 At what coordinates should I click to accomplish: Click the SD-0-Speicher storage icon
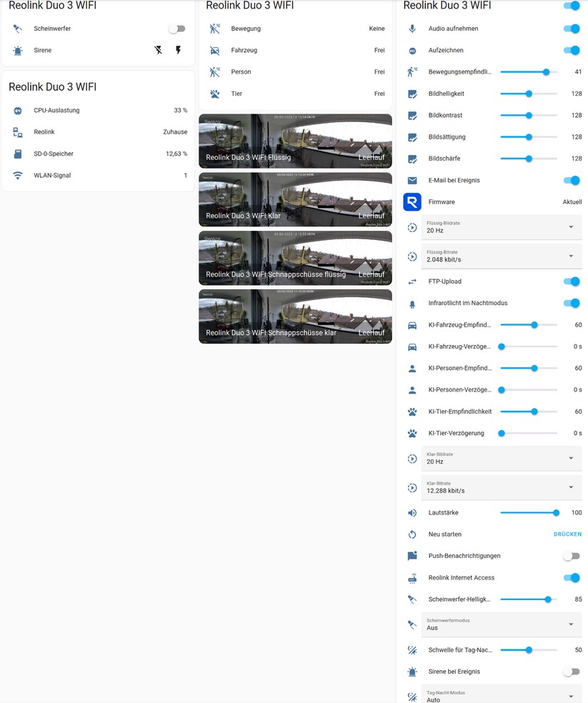pyautogui.click(x=17, y=154)
